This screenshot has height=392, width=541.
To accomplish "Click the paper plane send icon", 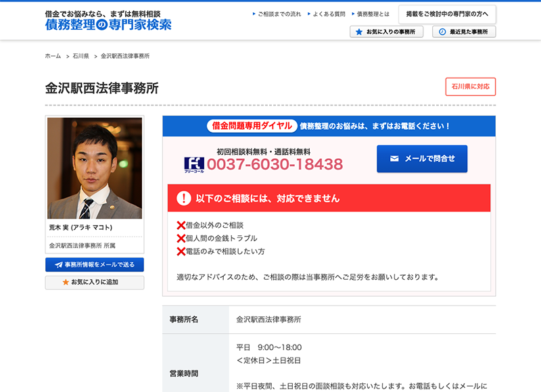I will 59,265.
